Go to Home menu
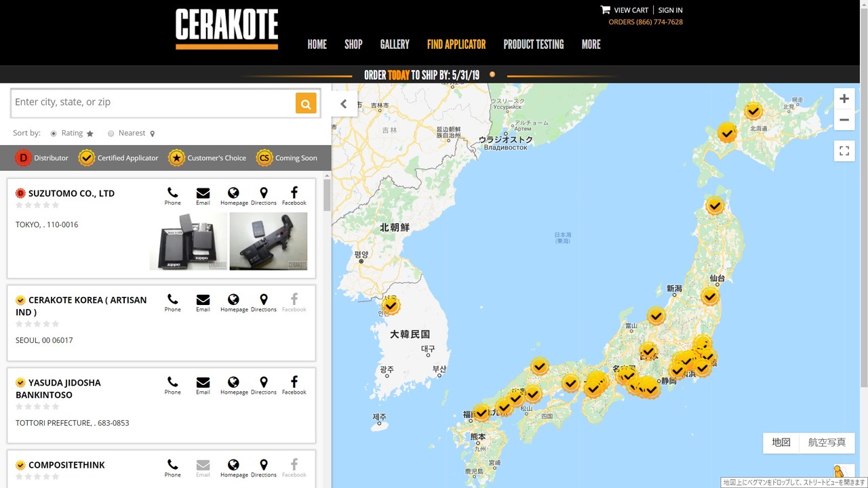The image size is (868, 488). tap(317, 44)
